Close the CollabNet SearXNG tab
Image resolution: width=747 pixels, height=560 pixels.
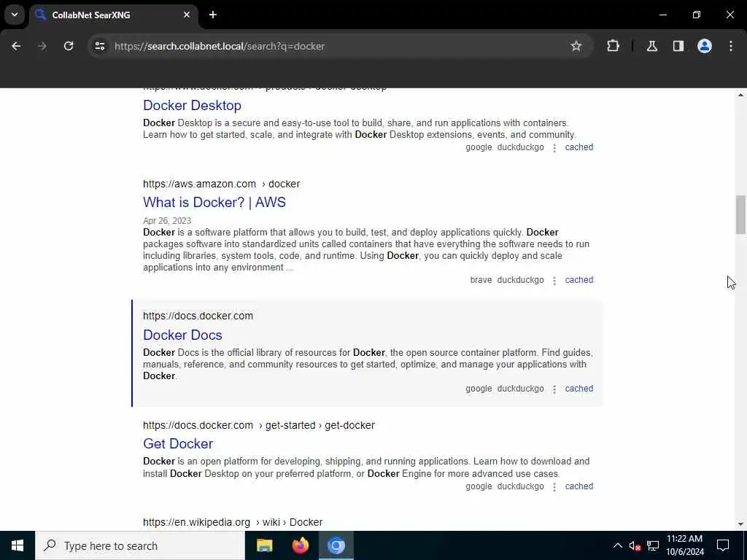(x=187, y=15)
